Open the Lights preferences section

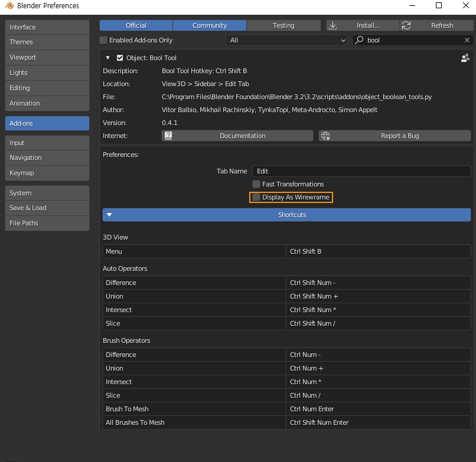[47, 73]
